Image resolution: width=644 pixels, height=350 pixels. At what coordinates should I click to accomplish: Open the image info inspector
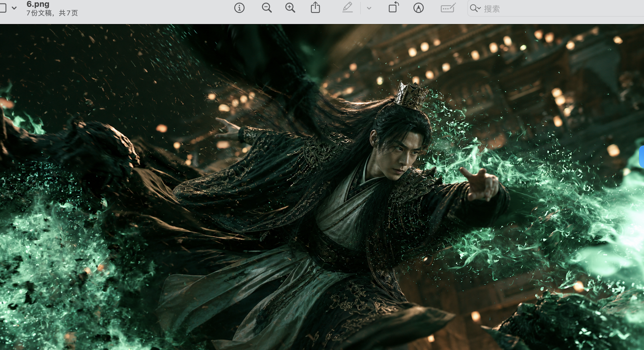239,8
